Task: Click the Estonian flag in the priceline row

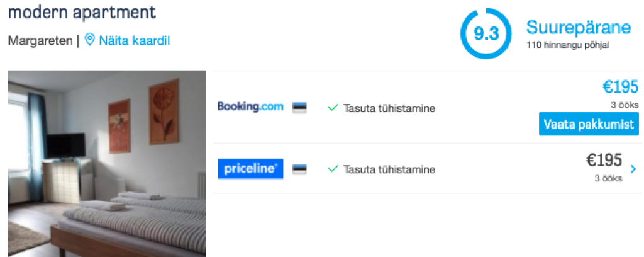Action: tap(299, 169)
